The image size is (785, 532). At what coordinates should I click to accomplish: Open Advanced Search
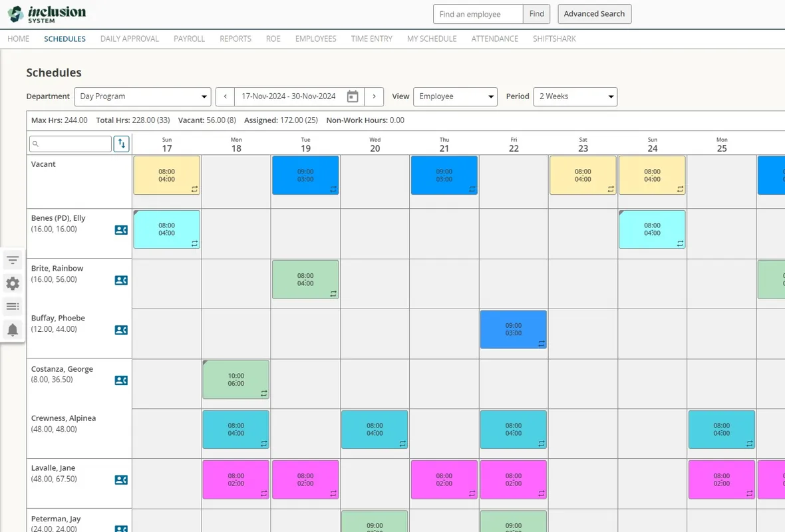[593, 13]
